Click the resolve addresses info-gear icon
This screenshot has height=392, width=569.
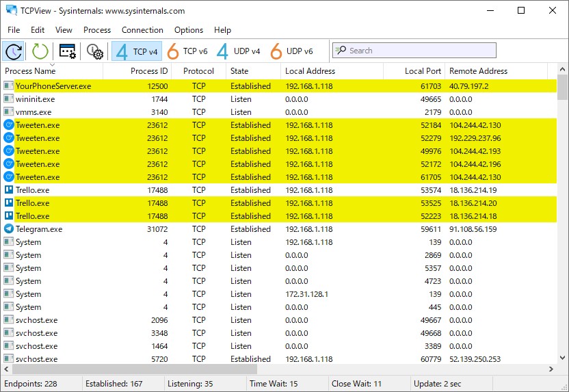[x=94, y=51]
